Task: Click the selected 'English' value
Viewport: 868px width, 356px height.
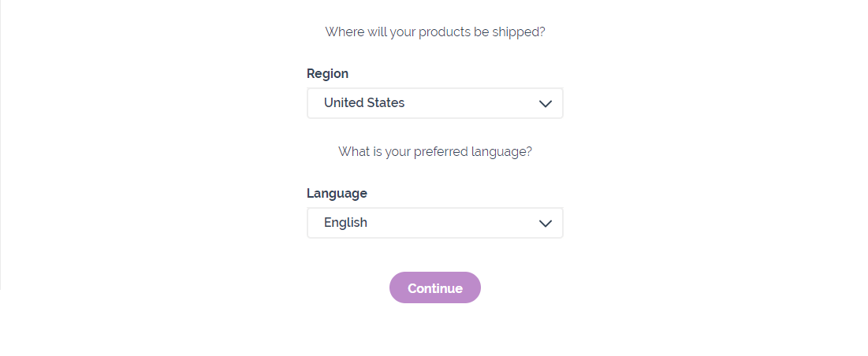Action: (345, 223)
